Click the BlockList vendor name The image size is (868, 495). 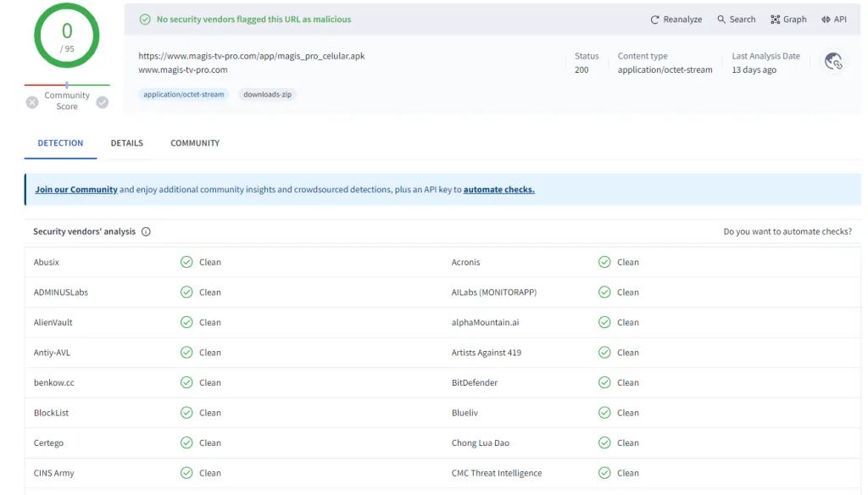pyautogui.click(x=51, y=413)
